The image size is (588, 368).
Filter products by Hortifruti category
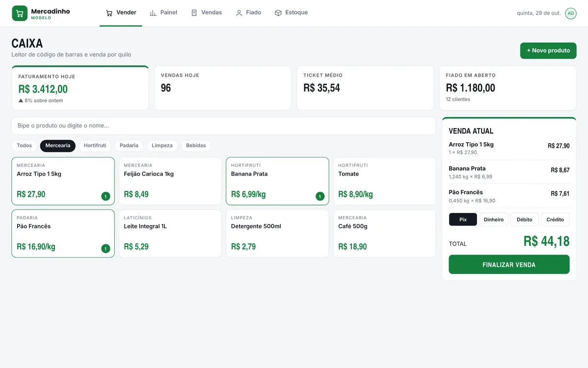click(95, 146)
